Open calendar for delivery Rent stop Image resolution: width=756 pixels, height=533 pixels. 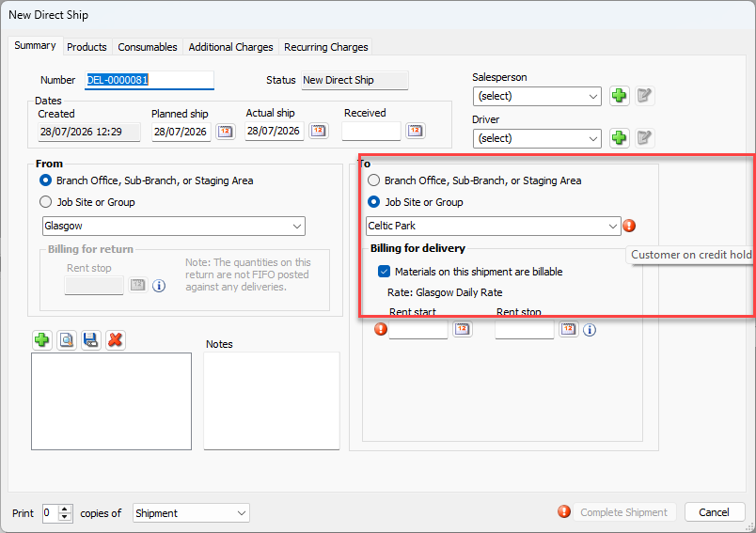point(569,329)
